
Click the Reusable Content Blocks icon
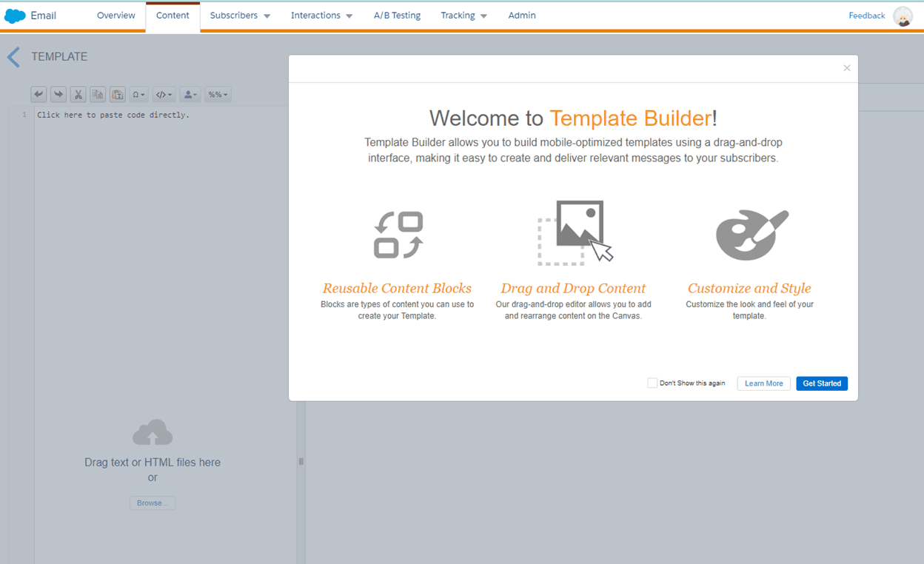[x=398, y=234]
